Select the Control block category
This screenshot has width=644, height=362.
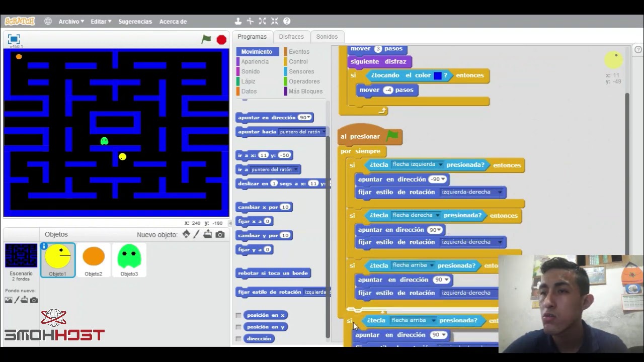(x=298, y=62)
